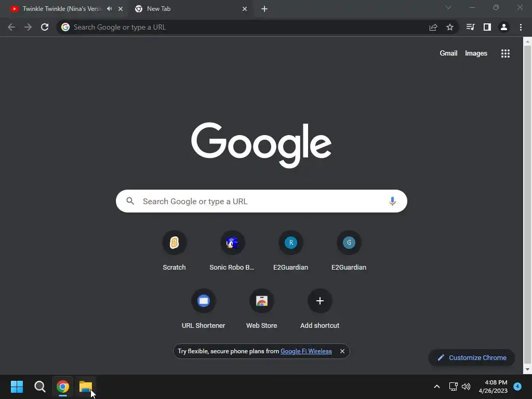
Task: Open E2Guardian shortcut with G icon
Action: 349,251
